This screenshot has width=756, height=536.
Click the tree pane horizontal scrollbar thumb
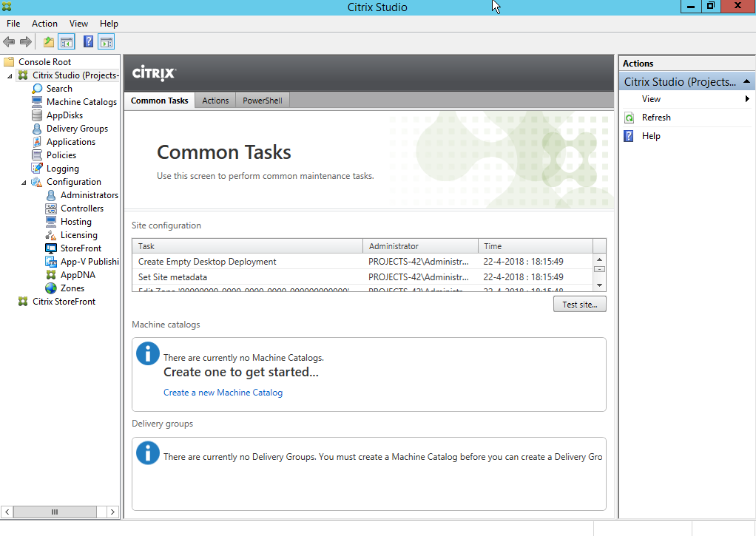pos(55,512)
